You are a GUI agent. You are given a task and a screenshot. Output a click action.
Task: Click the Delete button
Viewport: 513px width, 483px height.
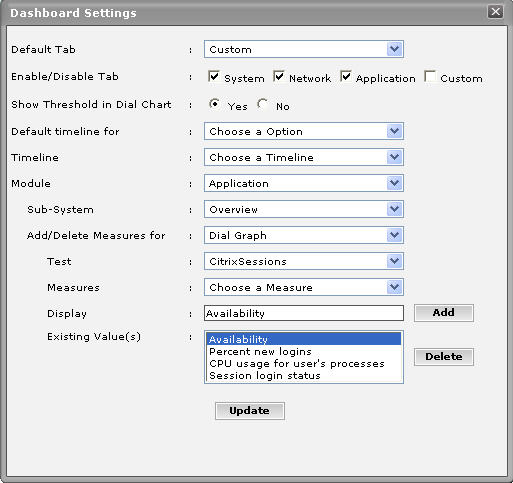444,357
